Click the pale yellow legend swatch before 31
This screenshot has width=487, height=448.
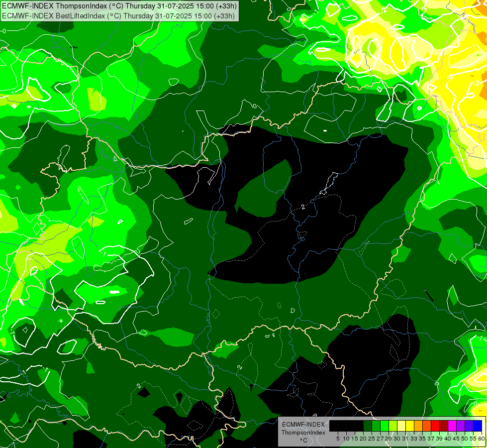click(401, 426)
